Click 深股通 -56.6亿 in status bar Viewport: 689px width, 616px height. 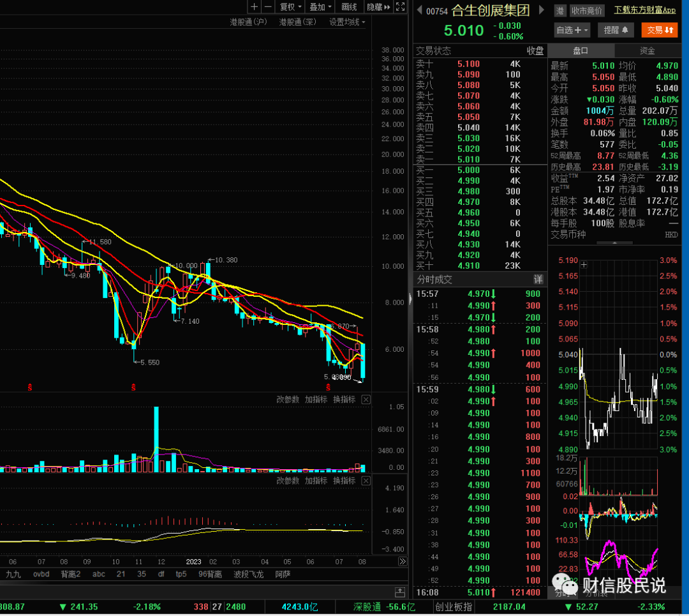tap(384, 607)
